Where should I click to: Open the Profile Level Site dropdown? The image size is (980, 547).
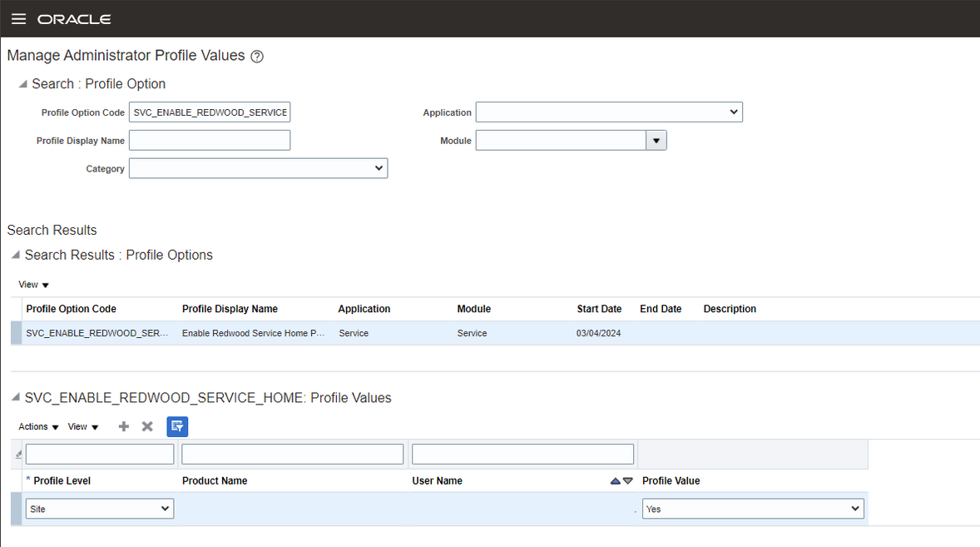click(99, 508)
